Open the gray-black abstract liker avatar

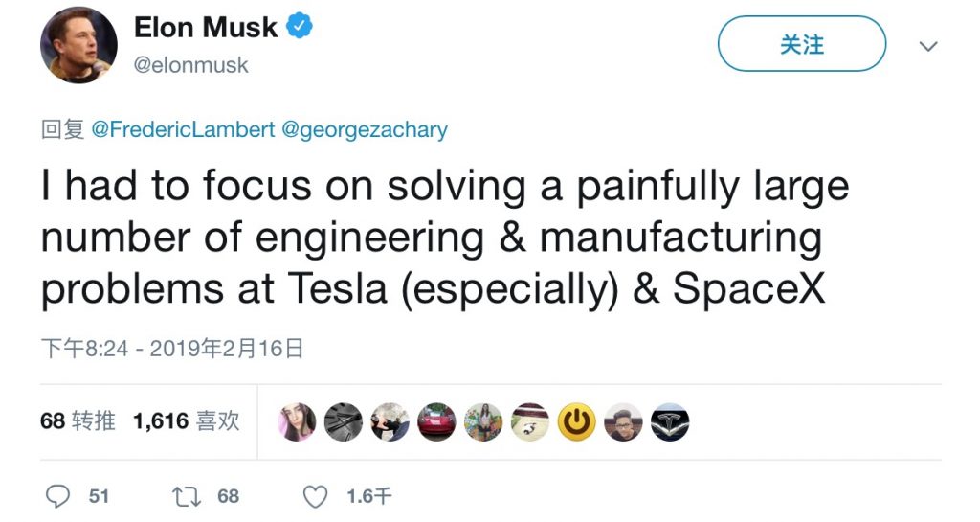coord(344,421)
